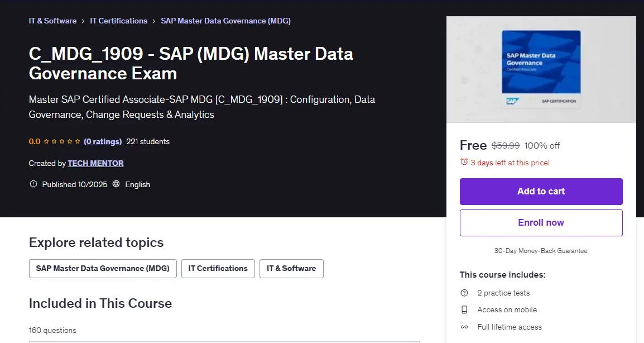
Task: Click the mobile phone access icon
Action: coord(464,309)
